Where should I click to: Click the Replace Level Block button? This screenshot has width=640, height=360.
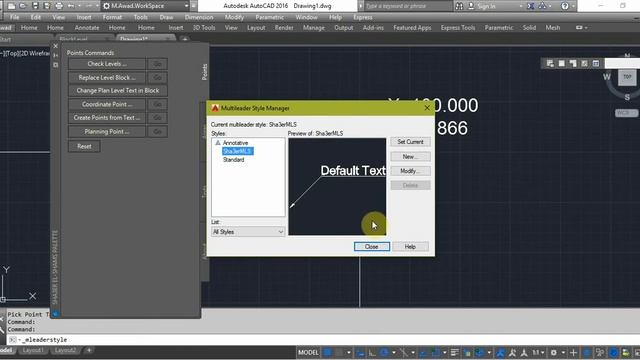coord(107,78)
